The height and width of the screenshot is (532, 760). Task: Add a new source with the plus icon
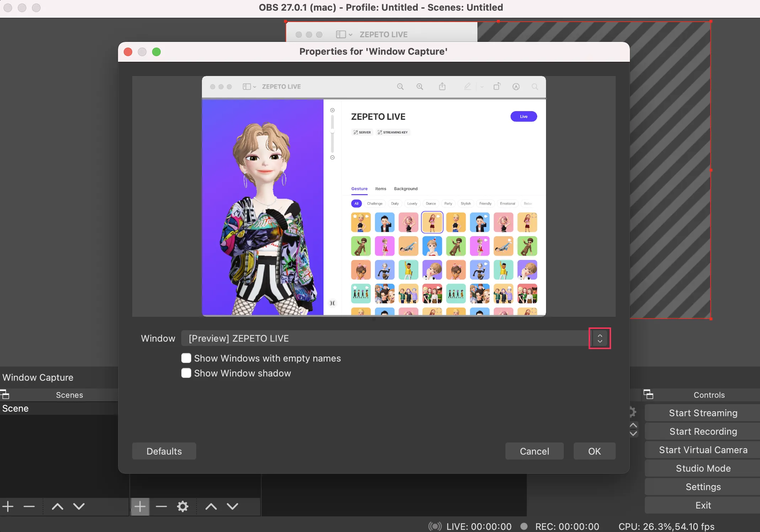coord(140,506)
